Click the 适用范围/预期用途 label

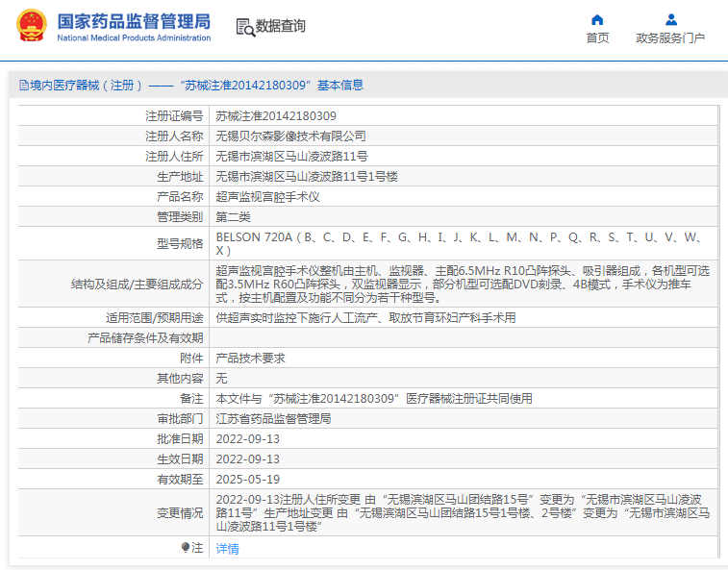pyautogui.click(x=155, y=318)
